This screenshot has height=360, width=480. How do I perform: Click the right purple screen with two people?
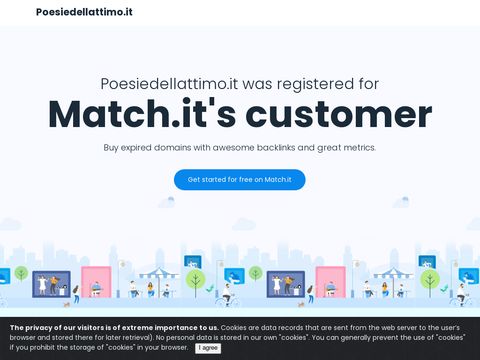tap(286, 284)
